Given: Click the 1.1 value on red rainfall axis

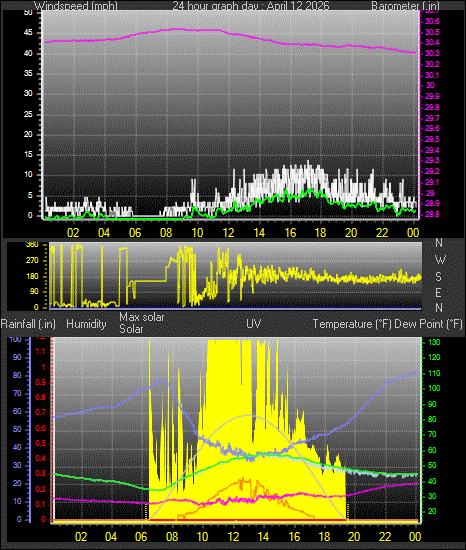Looking at the screenshot, I should point(41,351).
